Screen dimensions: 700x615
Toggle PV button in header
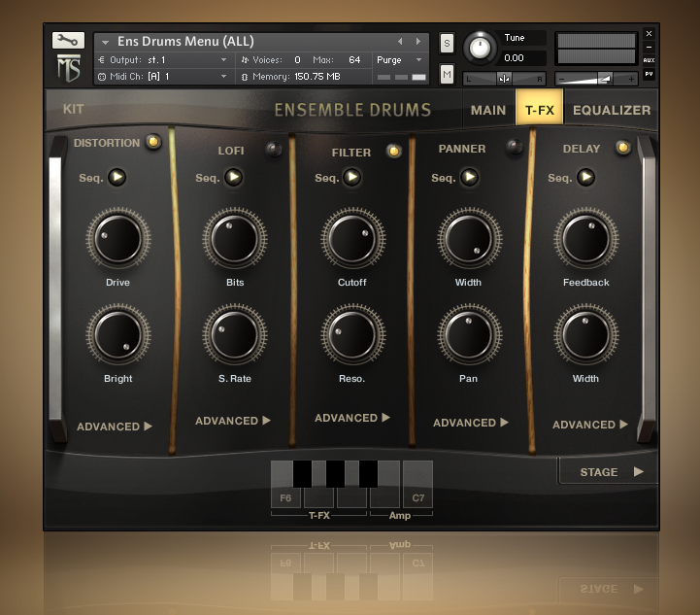tap(649, 74)
